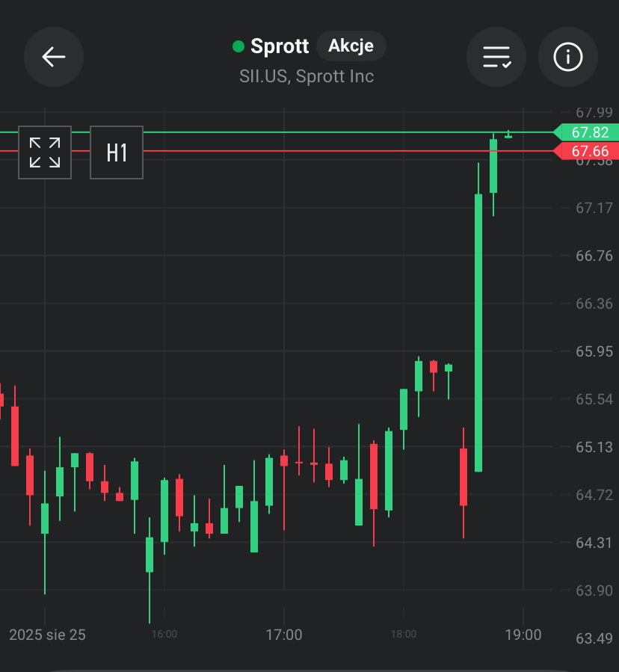619x672 pixels.
Task: Open the list with checkmark icon
Action: 496,57
